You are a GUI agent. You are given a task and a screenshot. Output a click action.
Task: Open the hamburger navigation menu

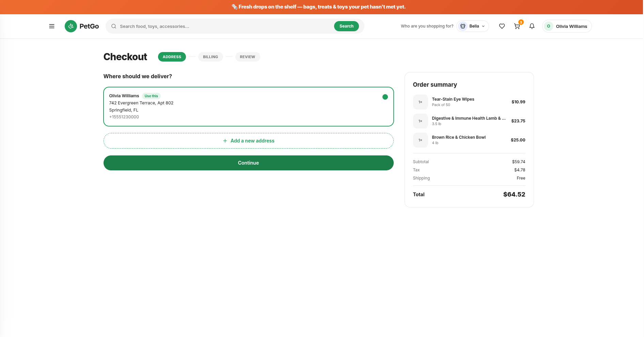[52, 26]
